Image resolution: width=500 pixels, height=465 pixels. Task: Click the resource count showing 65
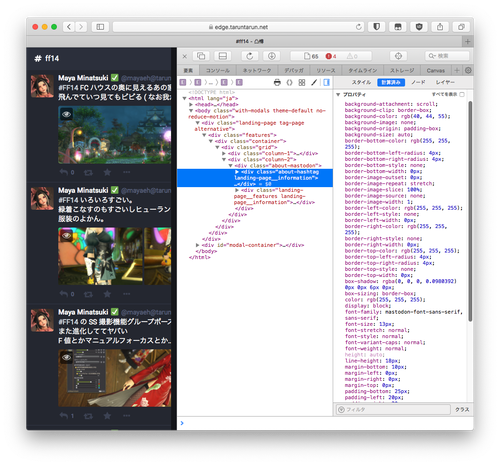pyautogui.click(x=311, y=56)
